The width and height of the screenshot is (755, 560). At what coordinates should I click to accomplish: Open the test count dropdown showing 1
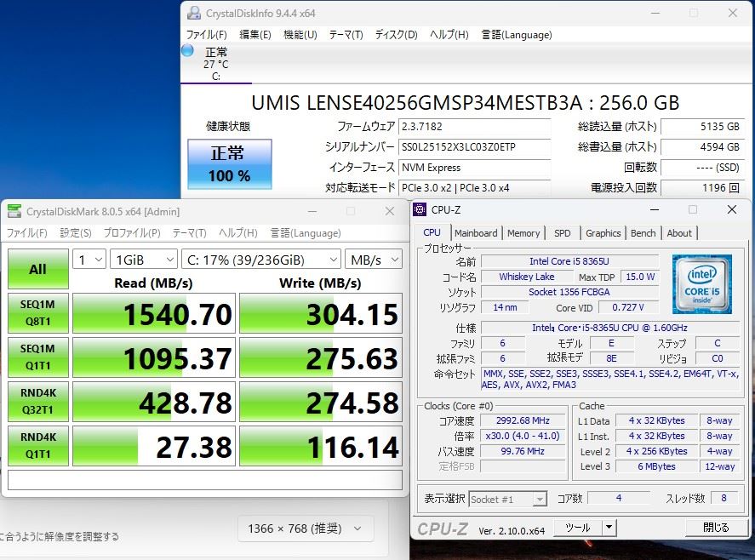[x=89, y=260]
